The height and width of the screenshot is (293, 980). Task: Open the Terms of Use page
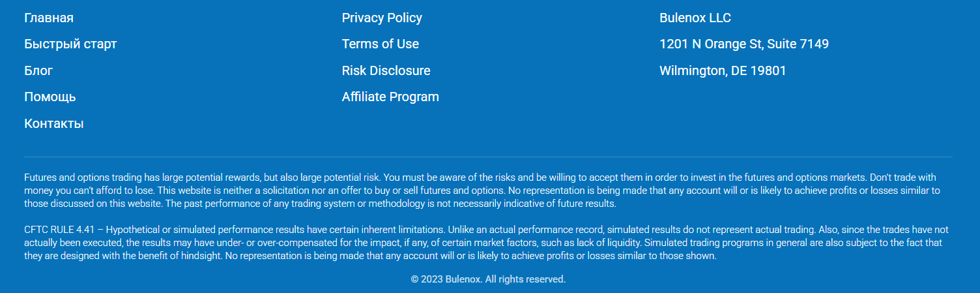[381, 44]
